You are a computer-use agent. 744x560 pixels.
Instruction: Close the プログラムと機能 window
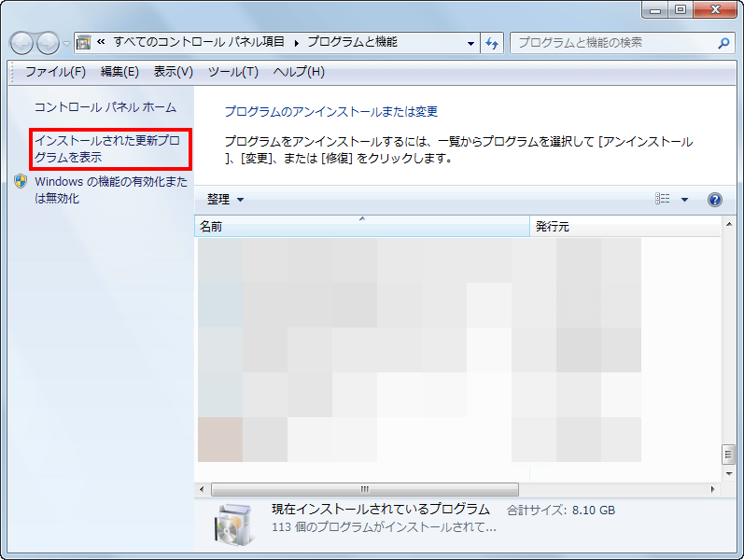point(715,10)
